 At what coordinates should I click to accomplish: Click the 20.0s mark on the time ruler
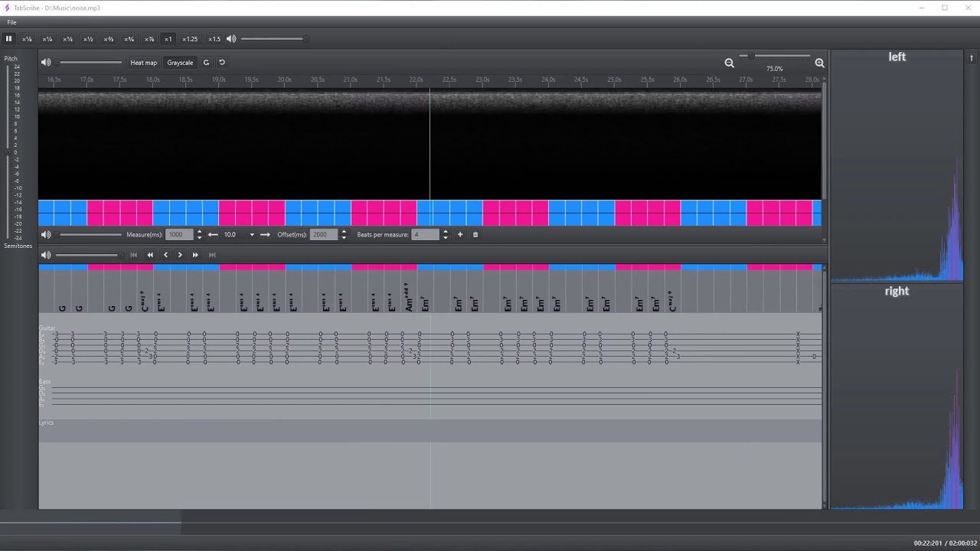tap(284, 80)
